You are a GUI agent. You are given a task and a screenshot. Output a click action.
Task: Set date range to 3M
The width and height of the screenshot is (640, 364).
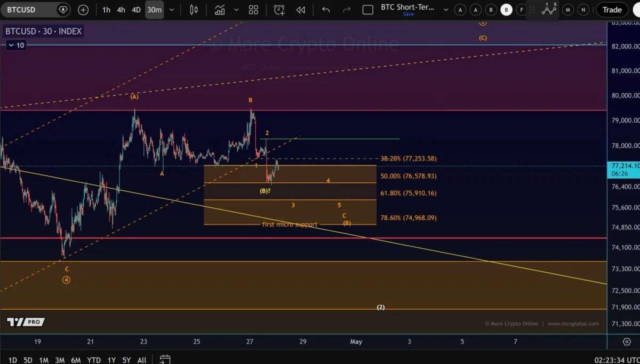tap(60, 360)
